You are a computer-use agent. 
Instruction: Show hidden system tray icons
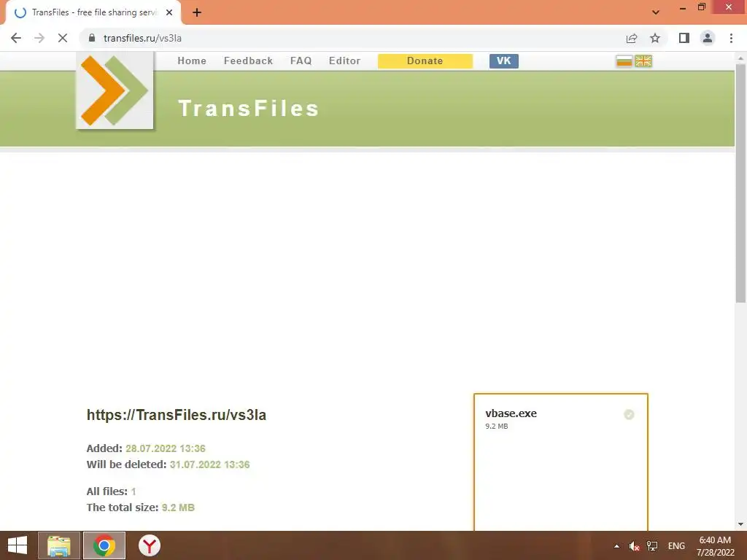point(616,546)
